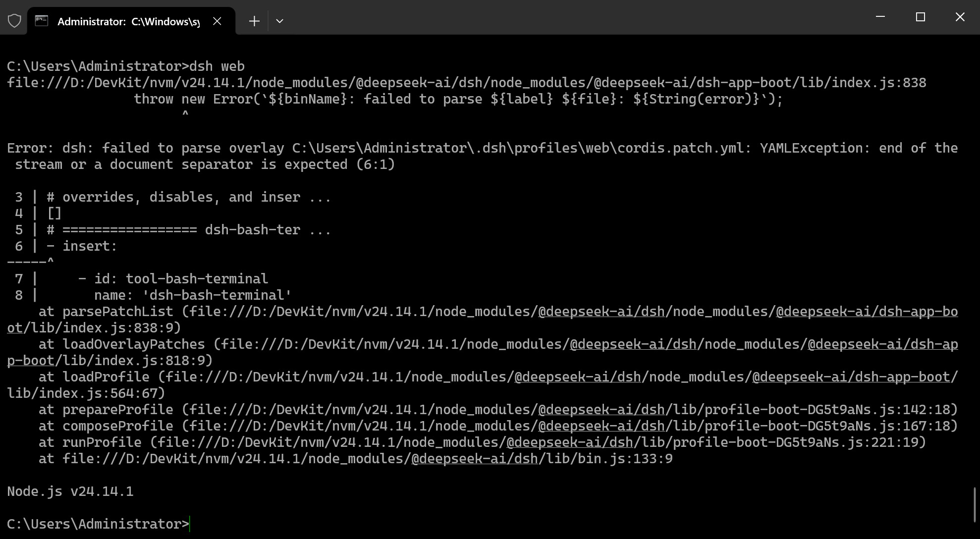This screenshot has height=539, width=980.
Task: Click the '[]' on YAML line 4
Action: (54, 214)
